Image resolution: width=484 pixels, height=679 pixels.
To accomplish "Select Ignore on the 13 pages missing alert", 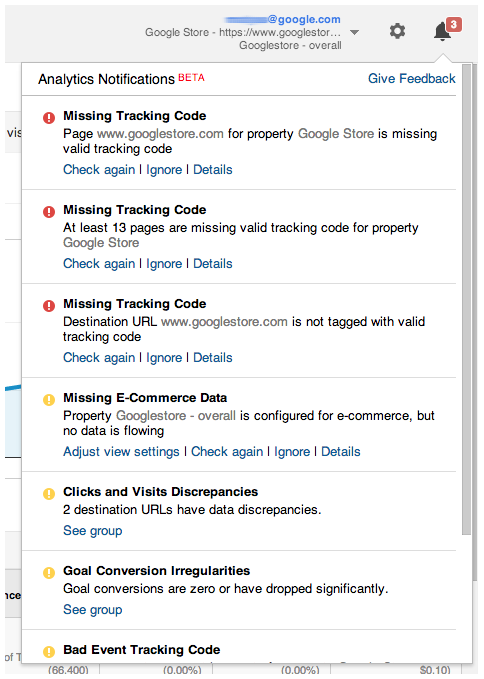I will pos(164,264).
